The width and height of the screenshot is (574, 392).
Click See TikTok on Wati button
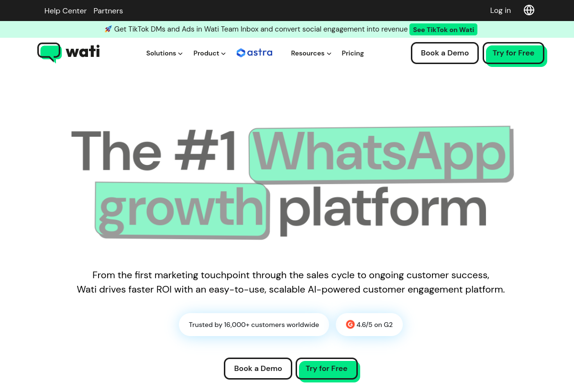[x=443, y=30]
